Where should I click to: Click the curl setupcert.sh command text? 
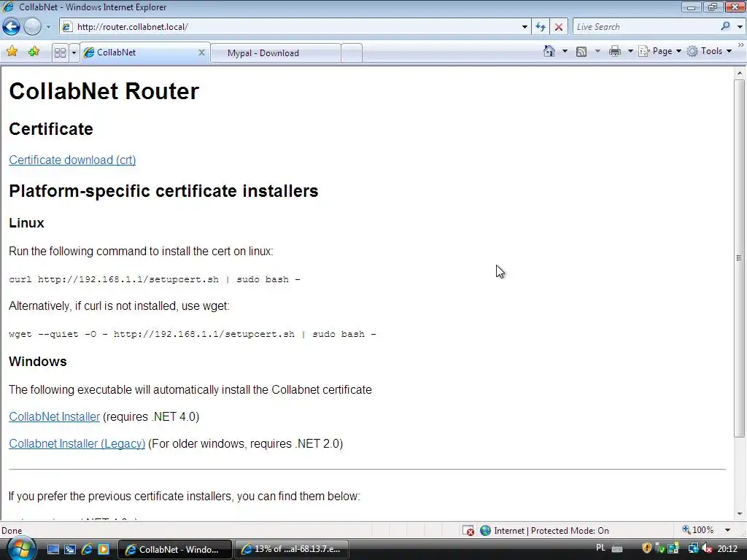pos(155,279)
